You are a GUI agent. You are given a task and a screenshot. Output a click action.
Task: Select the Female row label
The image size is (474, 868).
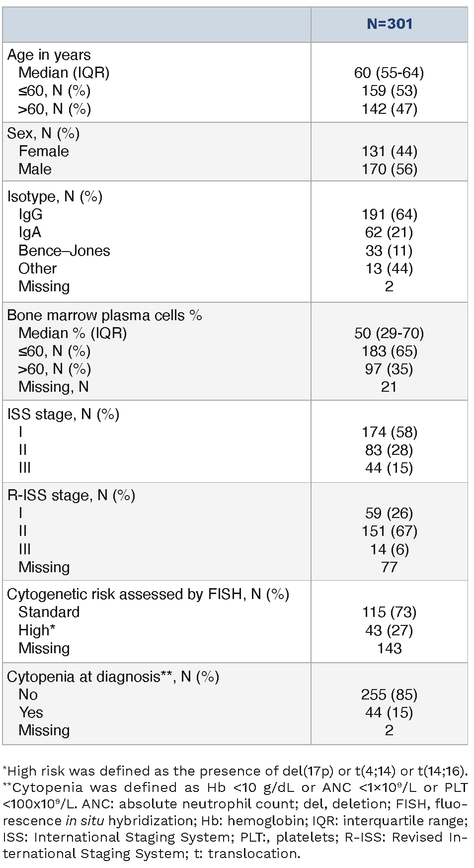(44, 151)
